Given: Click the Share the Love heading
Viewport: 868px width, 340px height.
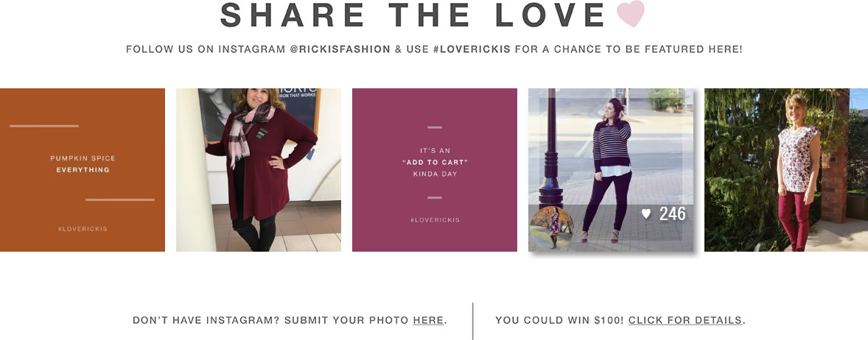Looking at the screenshot, I should click(x=413, y=15).
